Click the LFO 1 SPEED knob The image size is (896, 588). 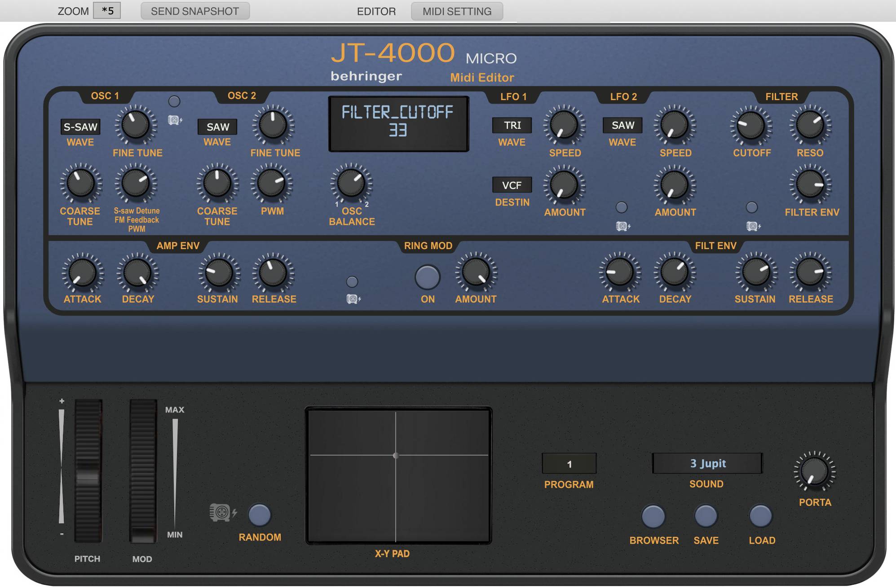click(x=564, y=125)
